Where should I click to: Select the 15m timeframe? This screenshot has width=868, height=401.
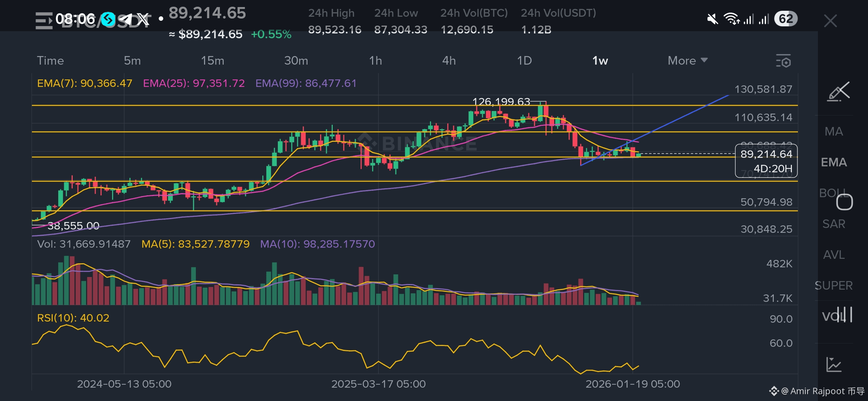pos(213,61)
